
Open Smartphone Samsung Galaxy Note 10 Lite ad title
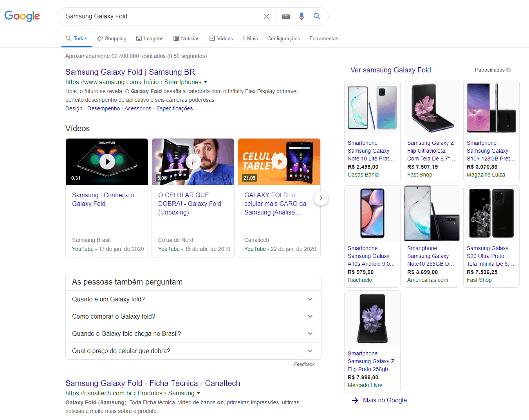[371, 151]
